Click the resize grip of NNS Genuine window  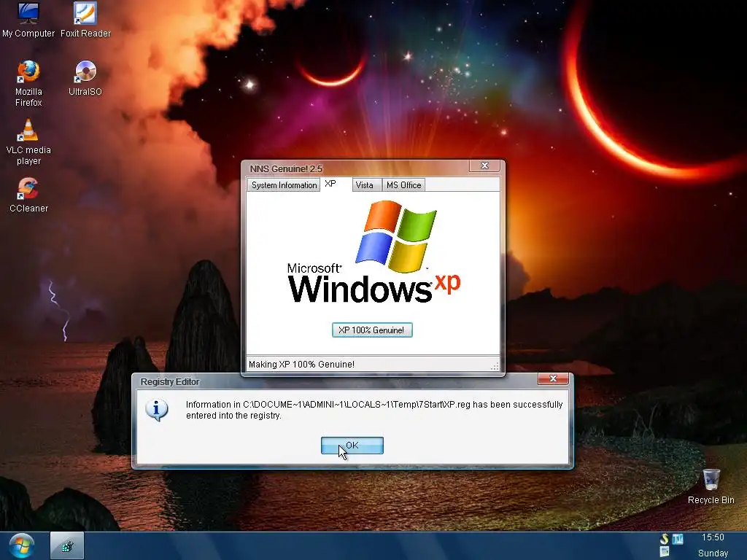pos(495,366)
